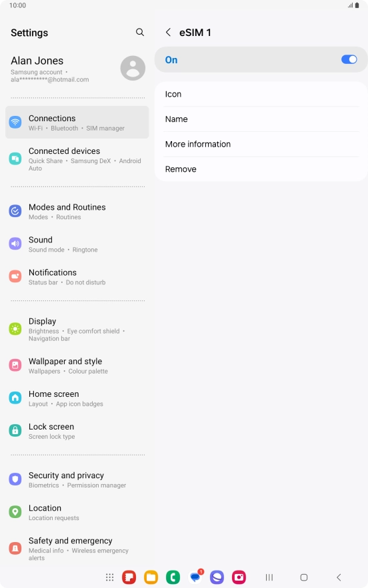Turn off the eSIM 1 On switch
Viewport: 368px width, 588px height.
pyautogui.click(x=349, y=59)
